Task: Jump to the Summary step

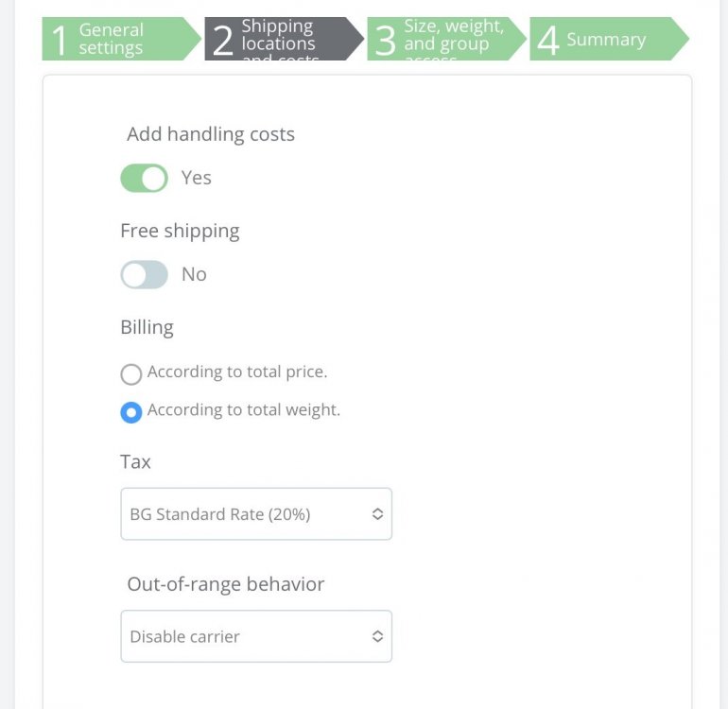Action: pos(606,40)
